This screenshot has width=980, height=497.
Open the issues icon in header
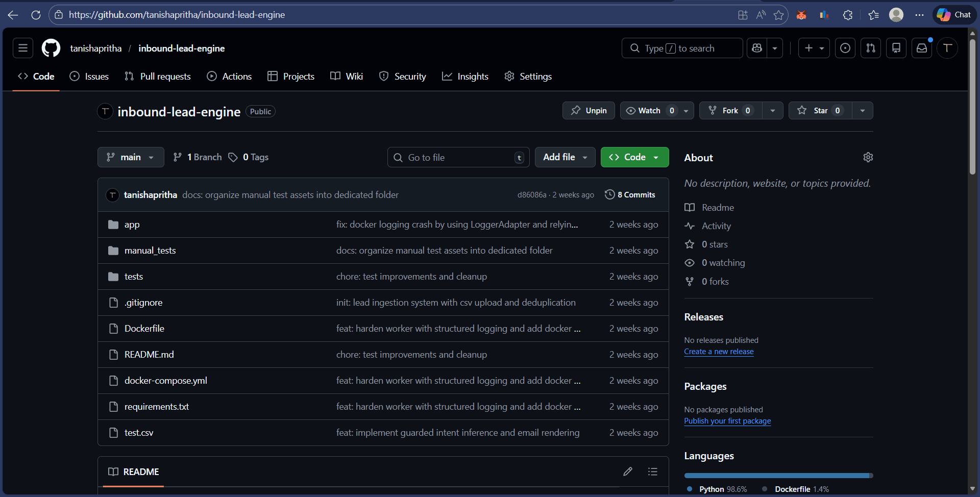pos(845,48)
